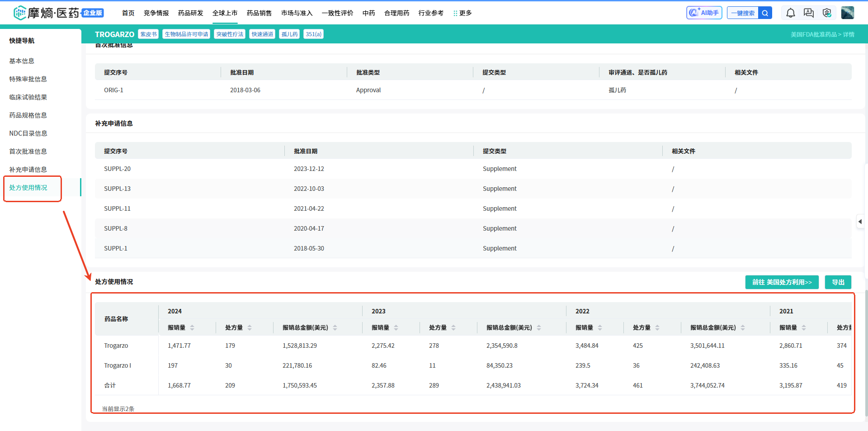Viewport: 868px width, 431px height.
Task: Click the 突破性疗法 tag
Action: [230, 34]
